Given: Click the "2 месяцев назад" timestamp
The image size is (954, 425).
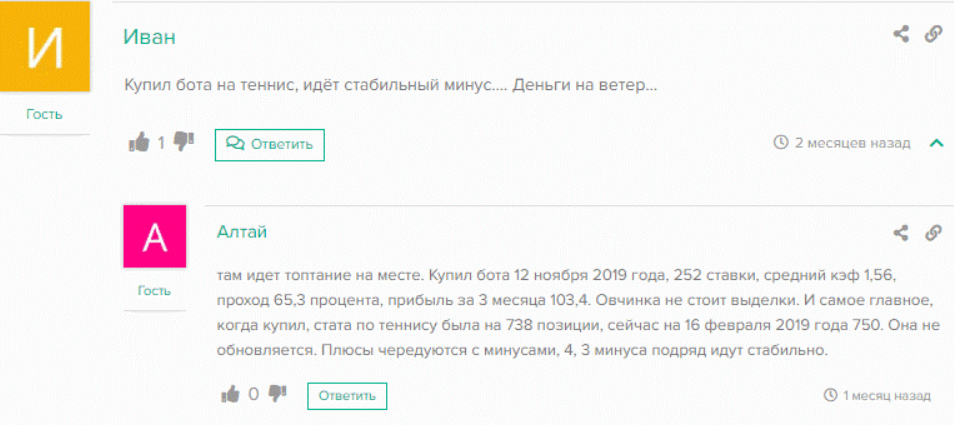Looking at the screenshot, I should (852, 143).
